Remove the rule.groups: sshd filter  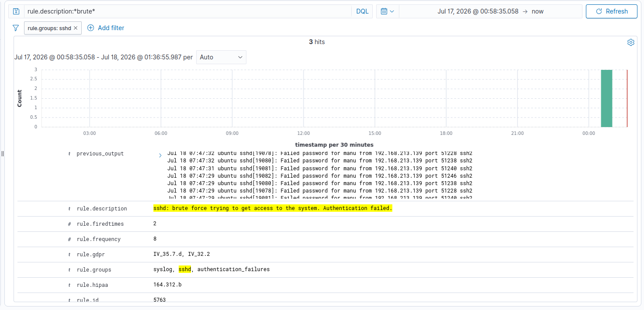coord(76,28)
